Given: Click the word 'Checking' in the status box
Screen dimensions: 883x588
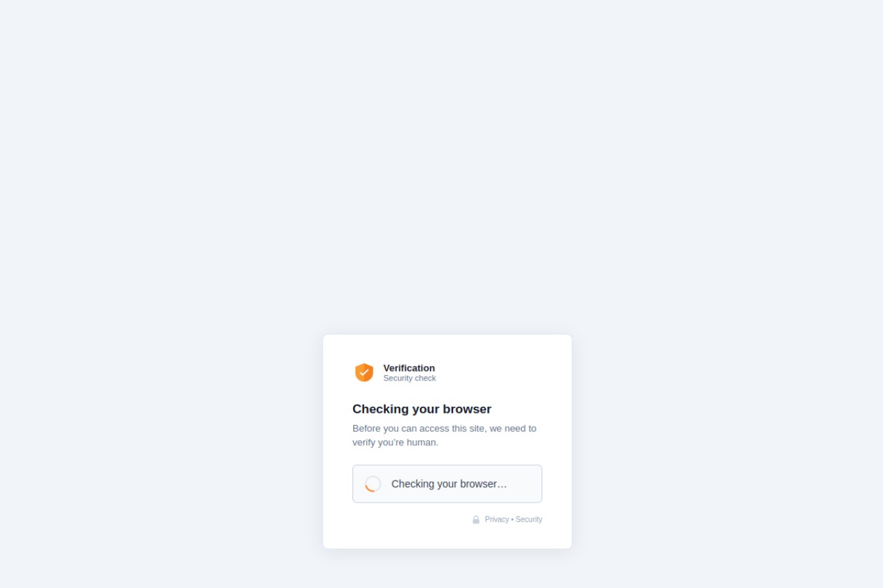Looking at the screenshot, I should 413,484.
